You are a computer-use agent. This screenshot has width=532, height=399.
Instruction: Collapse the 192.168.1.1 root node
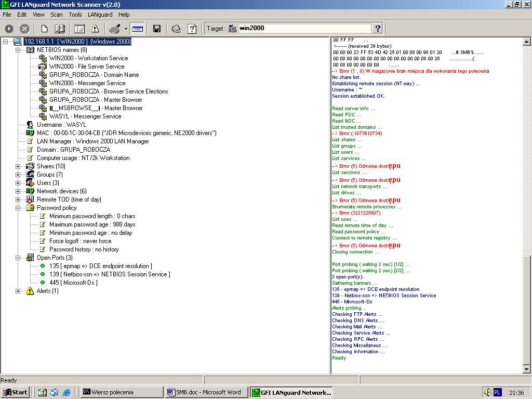coord(5,42)
